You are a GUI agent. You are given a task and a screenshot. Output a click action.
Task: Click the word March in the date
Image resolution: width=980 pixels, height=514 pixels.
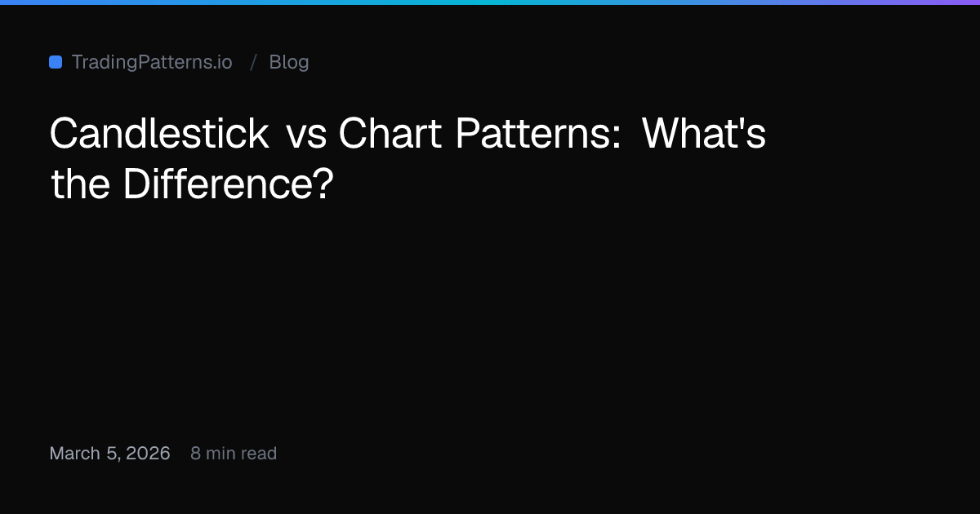click(75, 454)
